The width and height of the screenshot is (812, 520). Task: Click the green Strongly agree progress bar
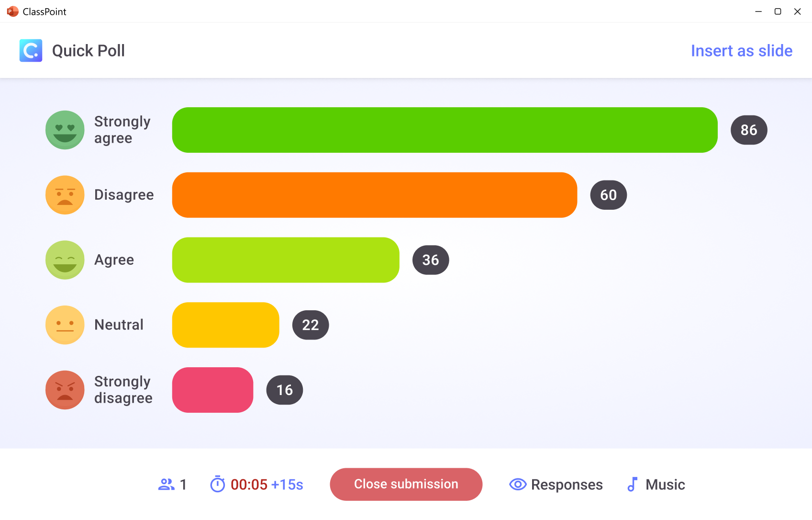click(444, 130)
